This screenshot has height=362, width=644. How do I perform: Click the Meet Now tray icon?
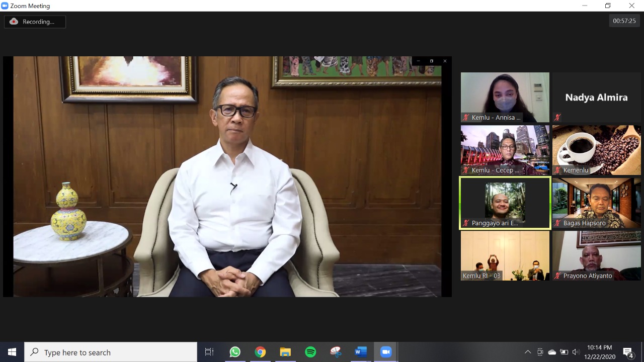click(x=540, y=352)
